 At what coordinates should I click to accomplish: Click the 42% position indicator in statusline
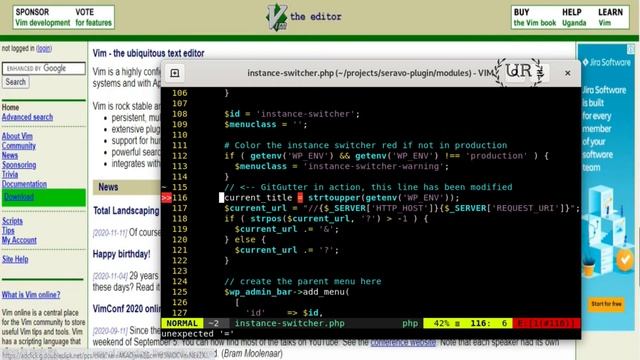442,323
